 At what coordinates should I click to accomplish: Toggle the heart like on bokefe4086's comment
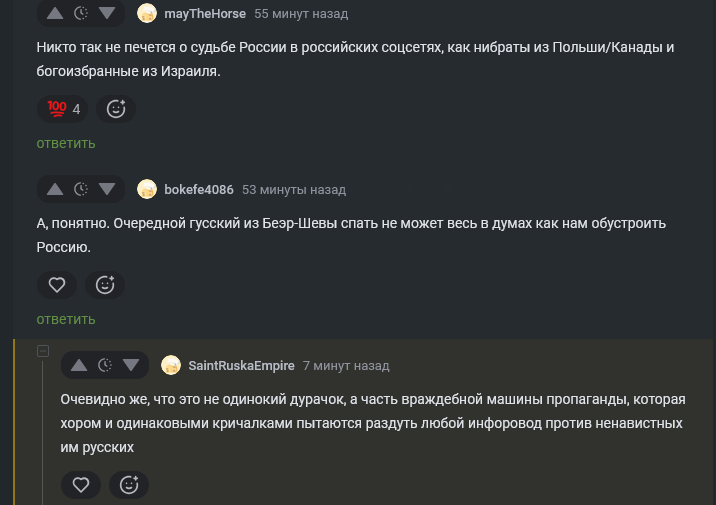click(57, 285)
